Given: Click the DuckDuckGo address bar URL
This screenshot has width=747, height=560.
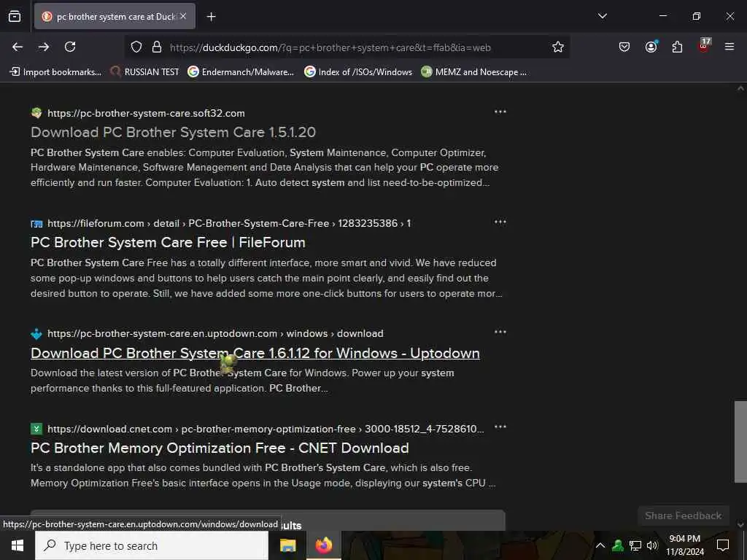Looking at the screenshot, I should click(x=330, y=47).
